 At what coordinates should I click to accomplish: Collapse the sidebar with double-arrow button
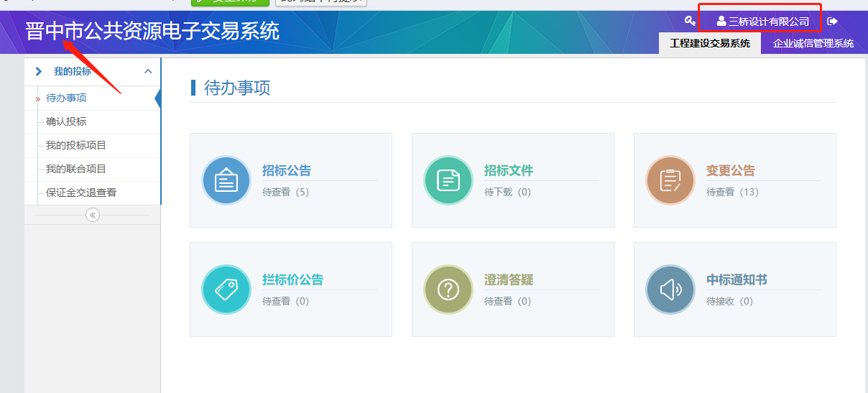click(93, 215)
